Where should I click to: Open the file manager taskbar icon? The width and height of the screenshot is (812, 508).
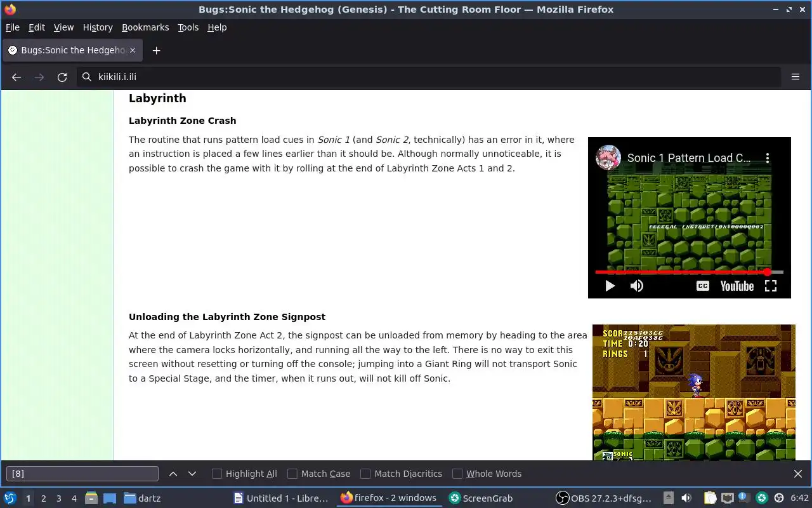click(91, 498)
